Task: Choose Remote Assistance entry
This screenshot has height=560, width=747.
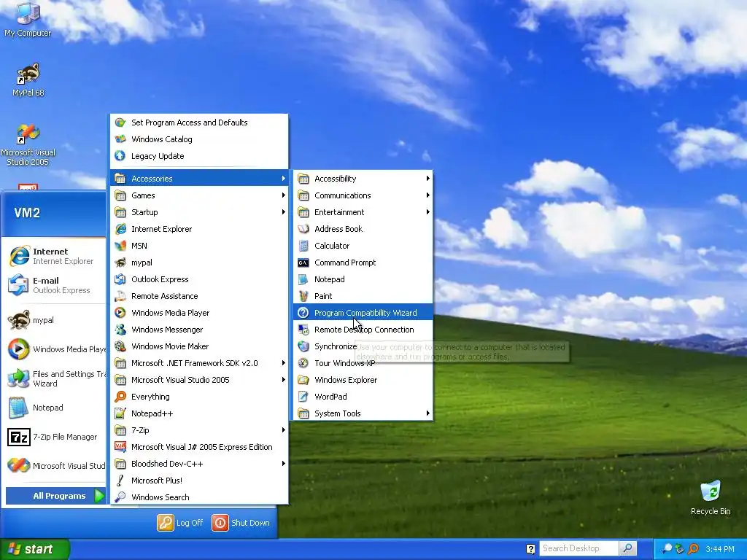Action: pos(199,296)
